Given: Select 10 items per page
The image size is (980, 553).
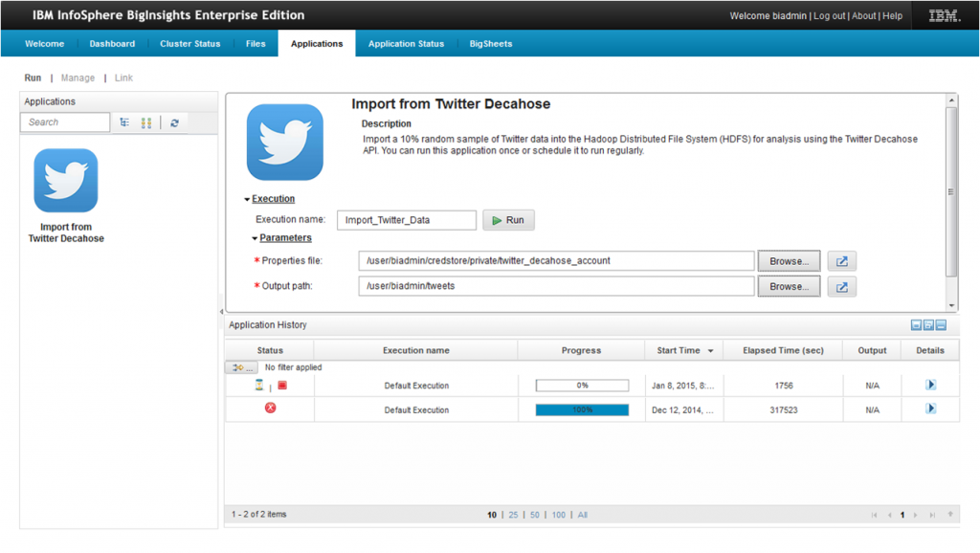Looking at the screenshot, I should click(x=492, y=515).
